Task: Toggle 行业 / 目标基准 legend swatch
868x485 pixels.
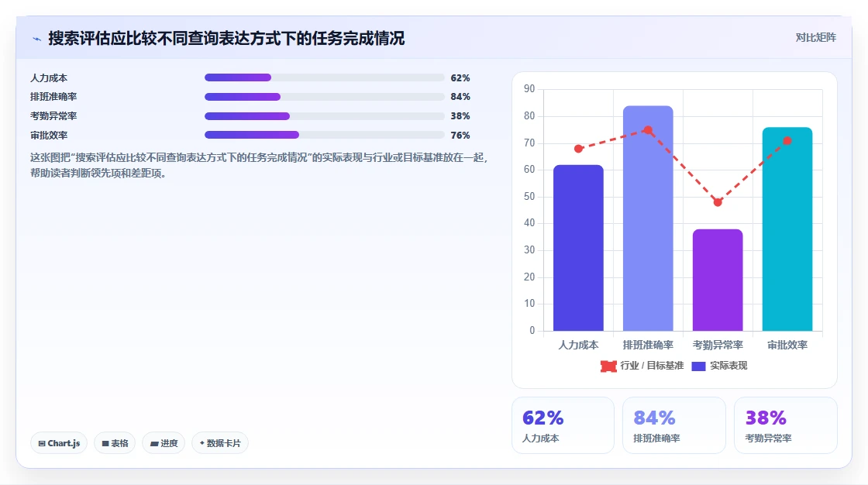Action: tap(608, 366)
